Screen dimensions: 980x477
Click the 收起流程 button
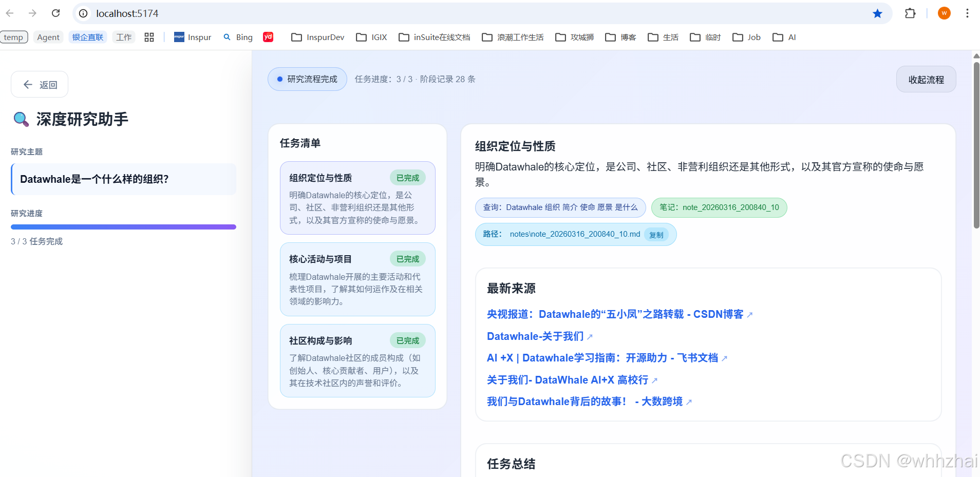coord(926,80)
